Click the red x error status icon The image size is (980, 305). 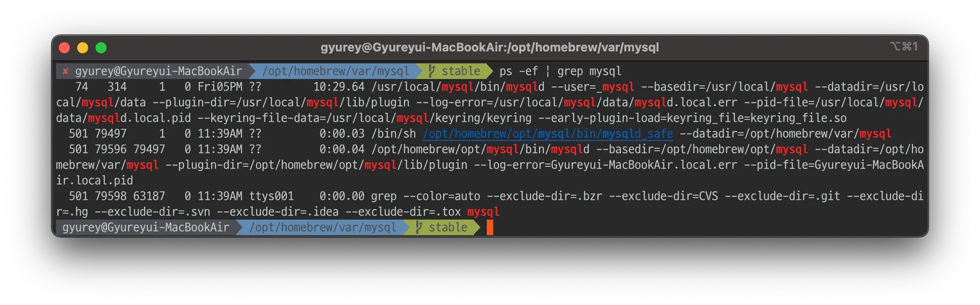point(66,71)
